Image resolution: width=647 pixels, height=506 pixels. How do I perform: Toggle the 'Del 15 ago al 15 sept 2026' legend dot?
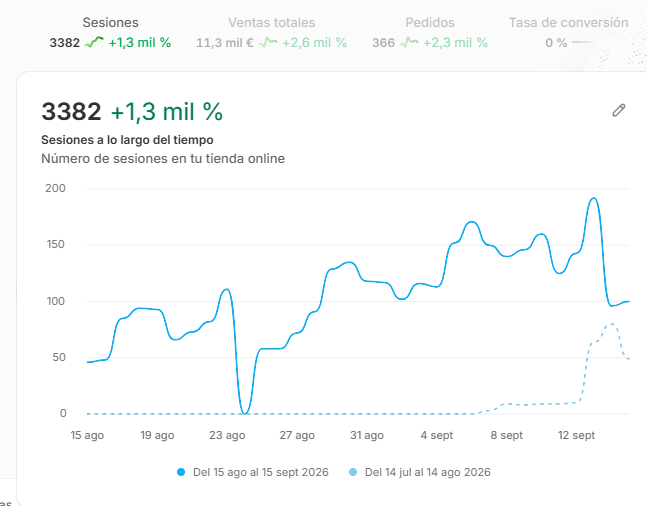coord(181,472)
